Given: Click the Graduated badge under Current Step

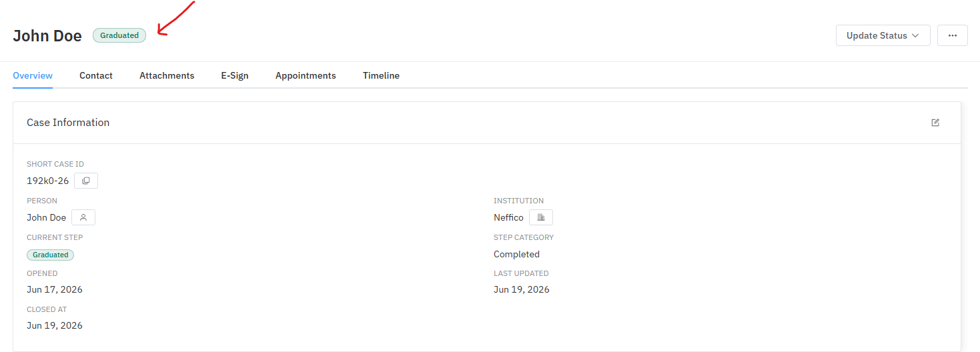Looking at the screenshot, I should [51, 255].
